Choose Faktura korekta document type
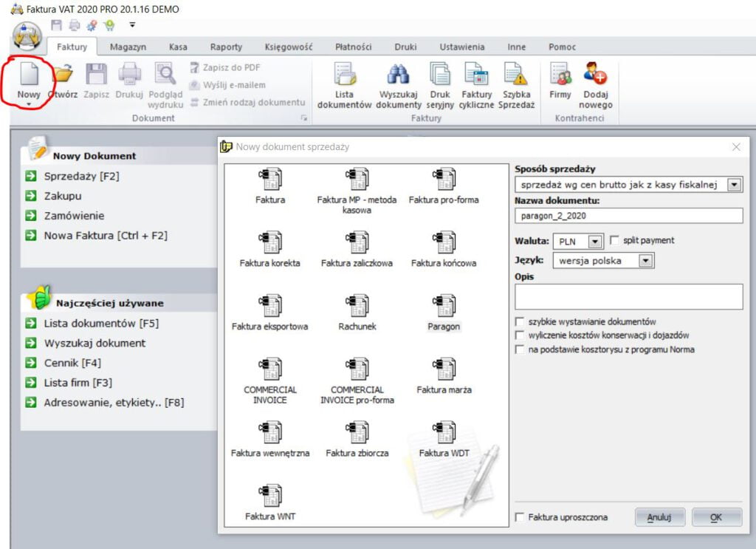Image resolution: width=756 pixels, height=549 pixels. [x=270, y=243]
